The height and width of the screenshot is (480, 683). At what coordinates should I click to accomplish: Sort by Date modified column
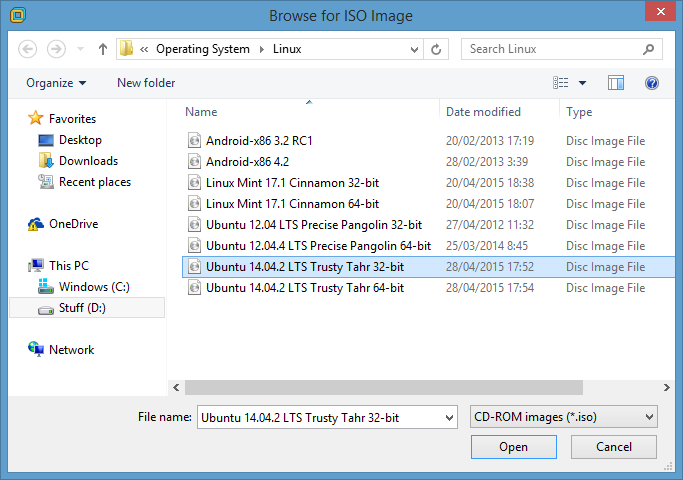tap(483, 112)
